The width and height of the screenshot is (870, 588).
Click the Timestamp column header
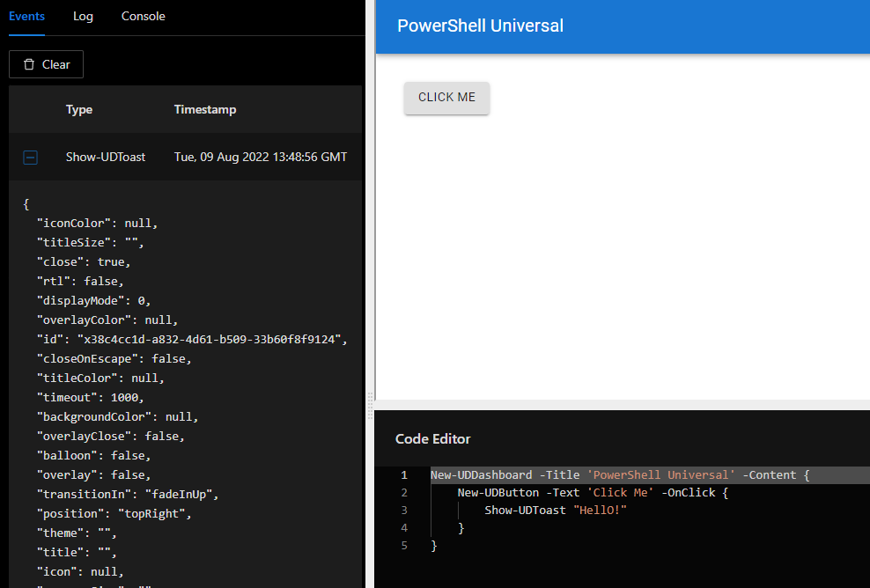[205, 110]
